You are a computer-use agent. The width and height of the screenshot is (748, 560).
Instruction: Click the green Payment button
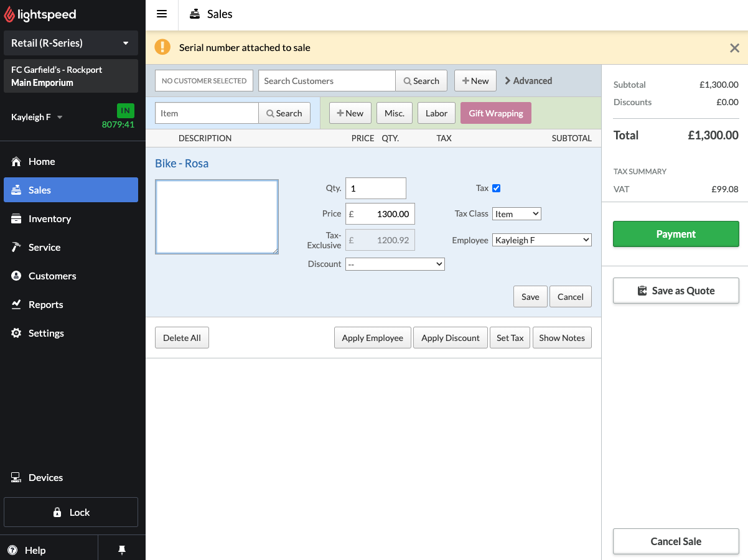(x=676, y=234)
